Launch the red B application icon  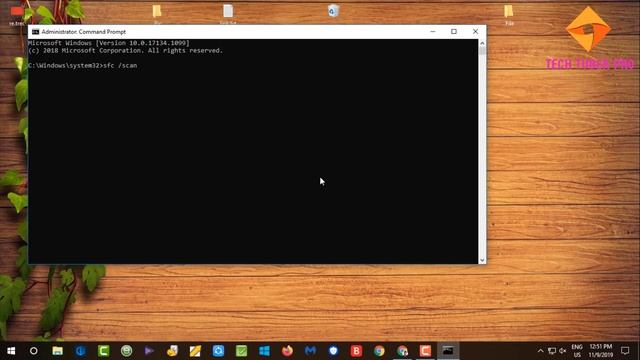point(356,351)
